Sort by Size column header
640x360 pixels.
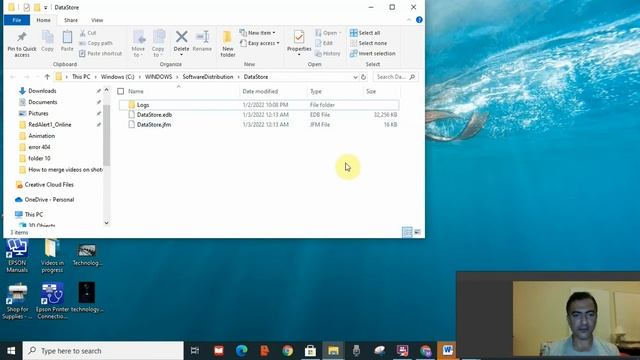point(371,91)
